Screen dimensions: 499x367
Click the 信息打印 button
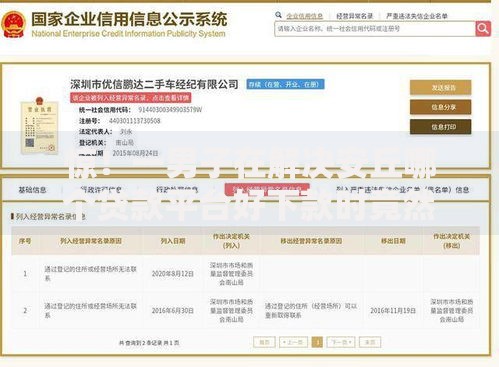440,127
